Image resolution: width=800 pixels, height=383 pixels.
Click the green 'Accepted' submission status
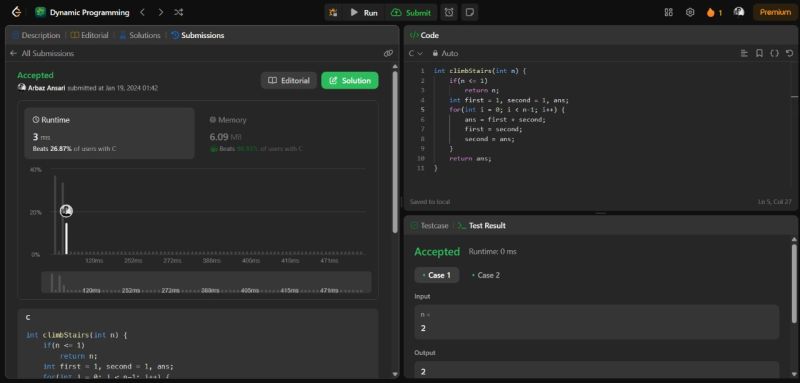point(35,75)
